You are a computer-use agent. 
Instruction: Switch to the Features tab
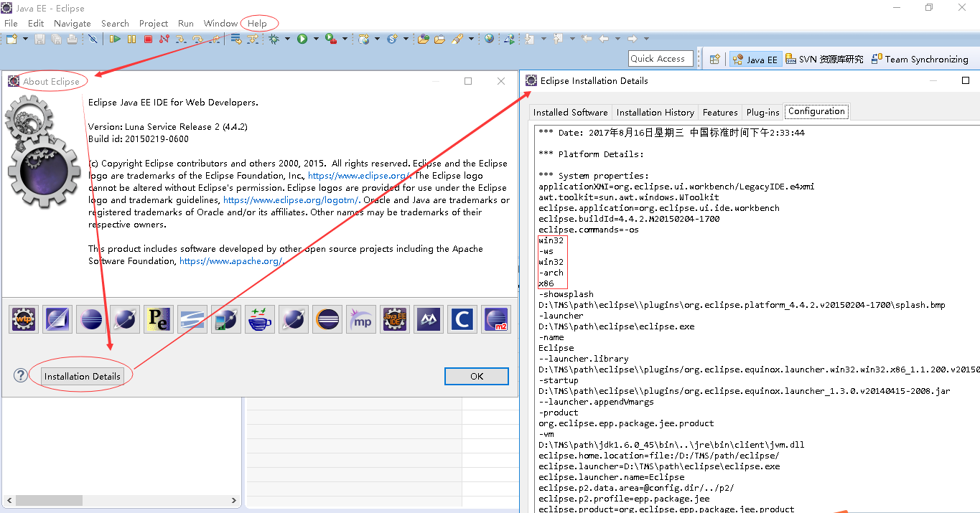720,112
